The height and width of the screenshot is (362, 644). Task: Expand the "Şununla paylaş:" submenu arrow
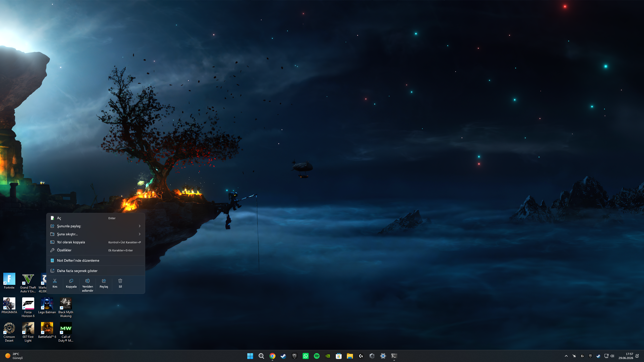pos(140,226)
